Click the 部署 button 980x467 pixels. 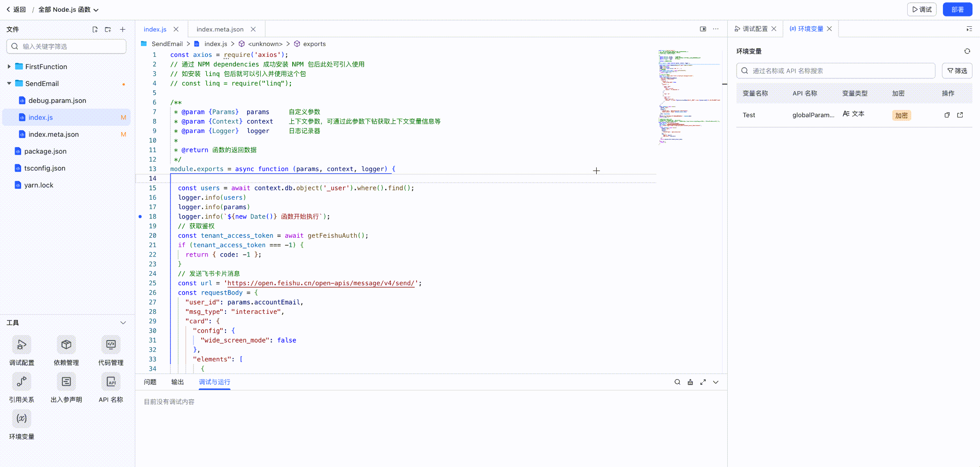point(957,9)
